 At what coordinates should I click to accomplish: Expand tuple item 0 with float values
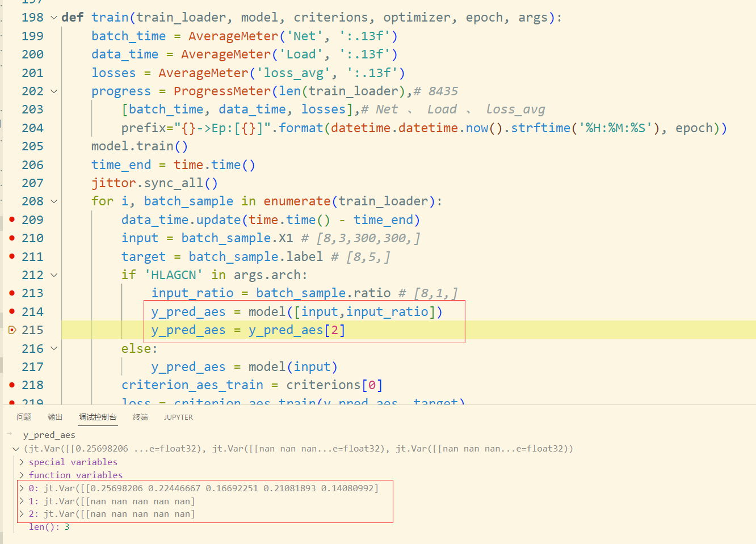pyautogui.click(x=22, y=488)
